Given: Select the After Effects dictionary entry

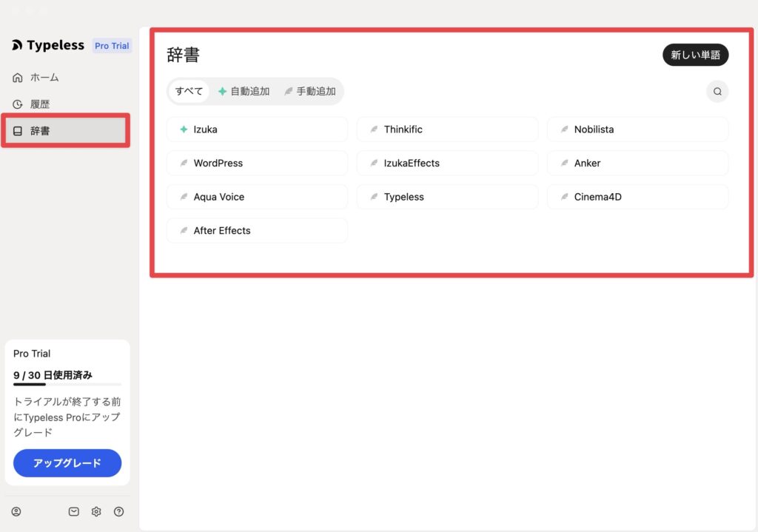Looking at the screenshot, I should (257, 231).
